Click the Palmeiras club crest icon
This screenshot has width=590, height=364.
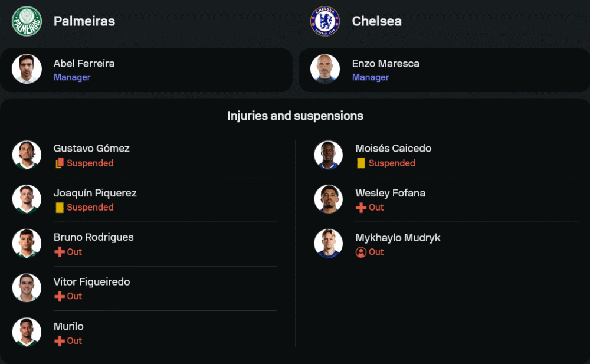pos(27,21)
